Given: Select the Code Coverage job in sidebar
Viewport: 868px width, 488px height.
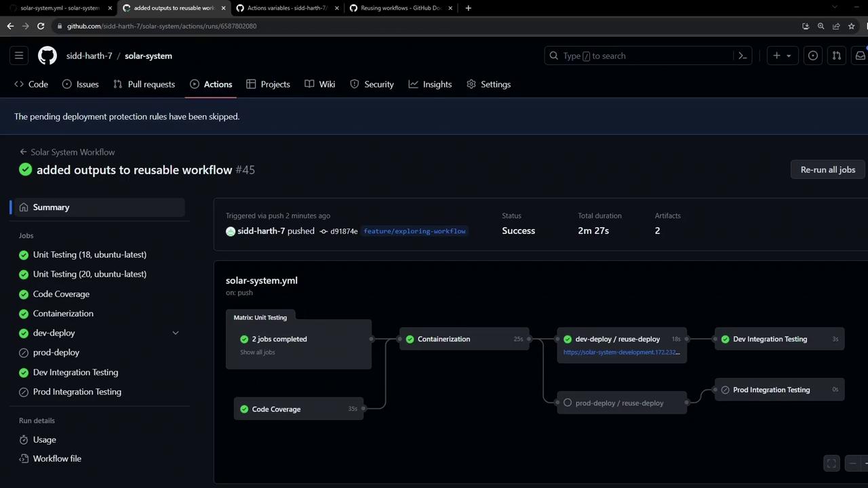Looking at the screenshot, I should 61,293.
